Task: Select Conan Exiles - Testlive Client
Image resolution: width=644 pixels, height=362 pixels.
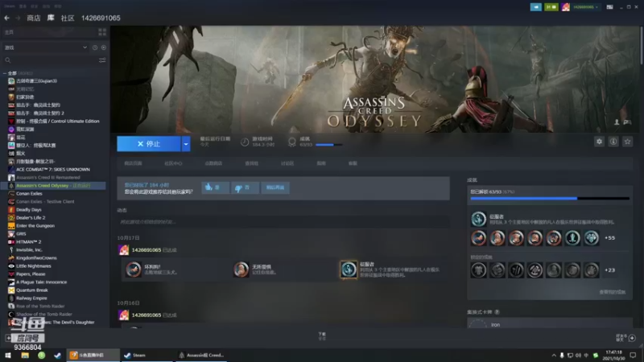Action: tap(45, 202)
